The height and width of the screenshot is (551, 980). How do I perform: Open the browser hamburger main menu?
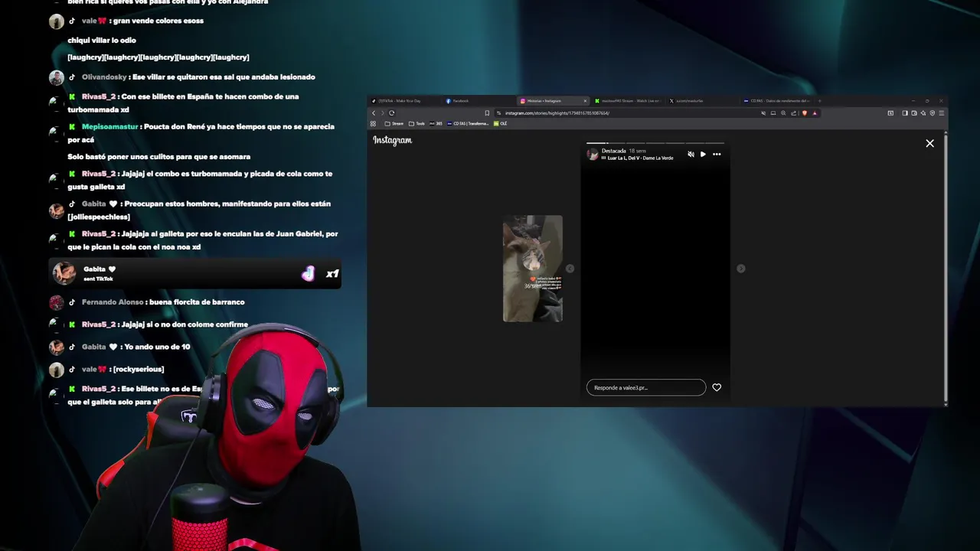click(x=942, y=113)
